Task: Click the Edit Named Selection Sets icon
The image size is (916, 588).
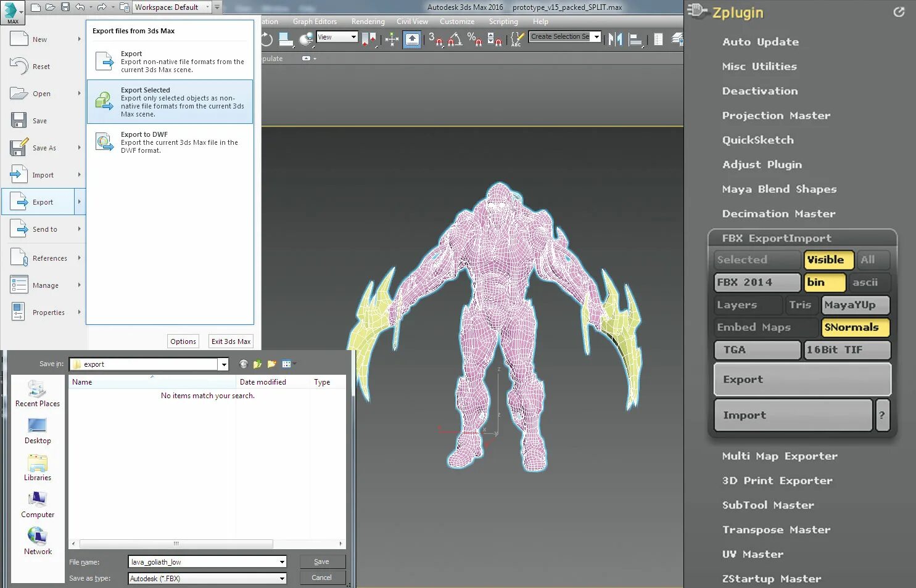Action: click(518, 39)
